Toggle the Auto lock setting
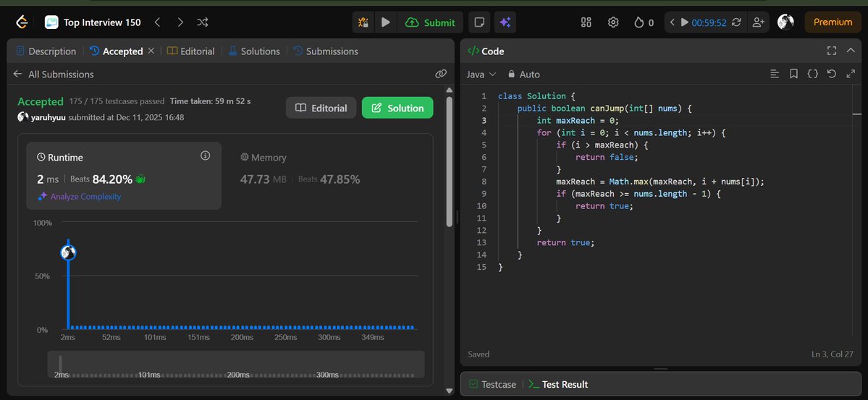The height and width of the screenshot is (400, 868). tap(523, 74)
